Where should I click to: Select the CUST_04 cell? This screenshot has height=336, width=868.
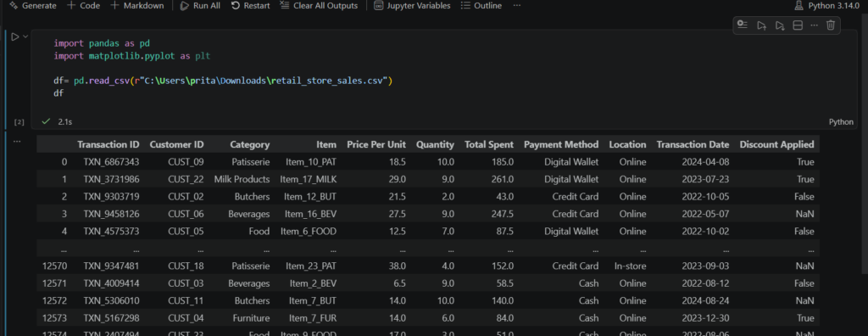[186, 317]
